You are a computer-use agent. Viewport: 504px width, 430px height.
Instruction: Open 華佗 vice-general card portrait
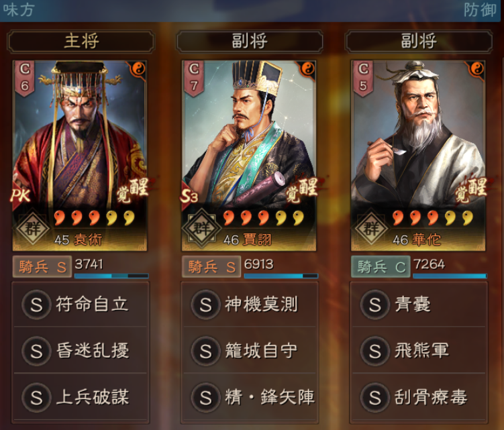pyautogui.click(x=418, y=156)
